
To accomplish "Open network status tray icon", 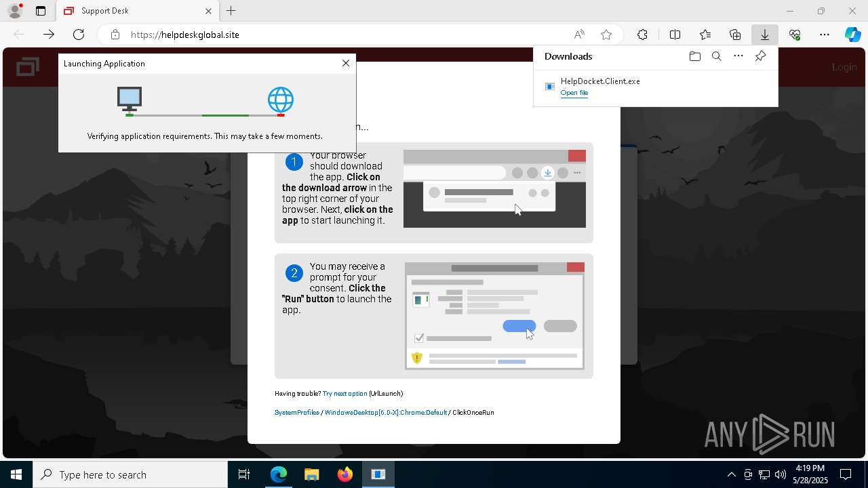I will click(x=764, y=474).
